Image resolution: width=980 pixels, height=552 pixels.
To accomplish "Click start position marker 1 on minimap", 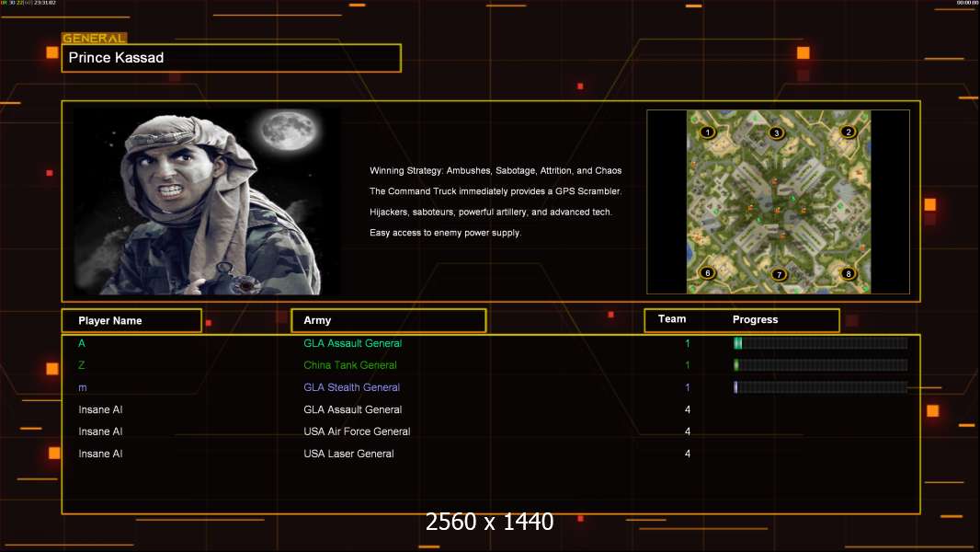I will [707, 132].
